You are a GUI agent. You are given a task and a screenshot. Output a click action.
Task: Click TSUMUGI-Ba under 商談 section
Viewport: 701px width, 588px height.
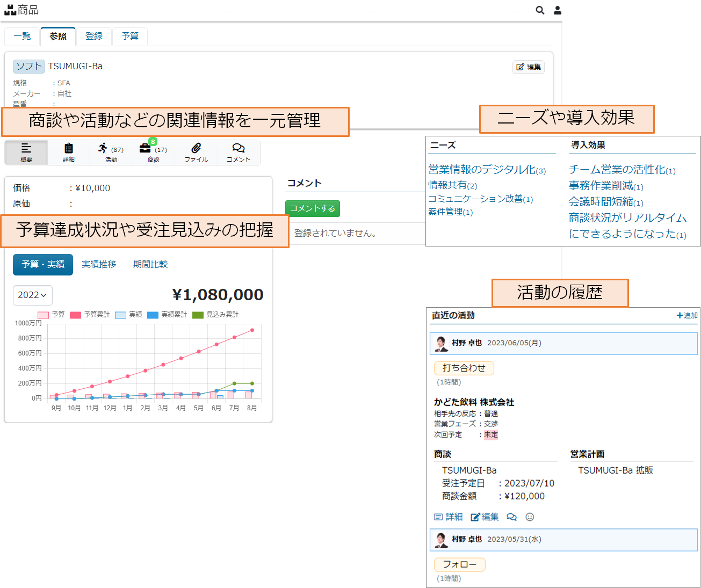click(469, 470)
